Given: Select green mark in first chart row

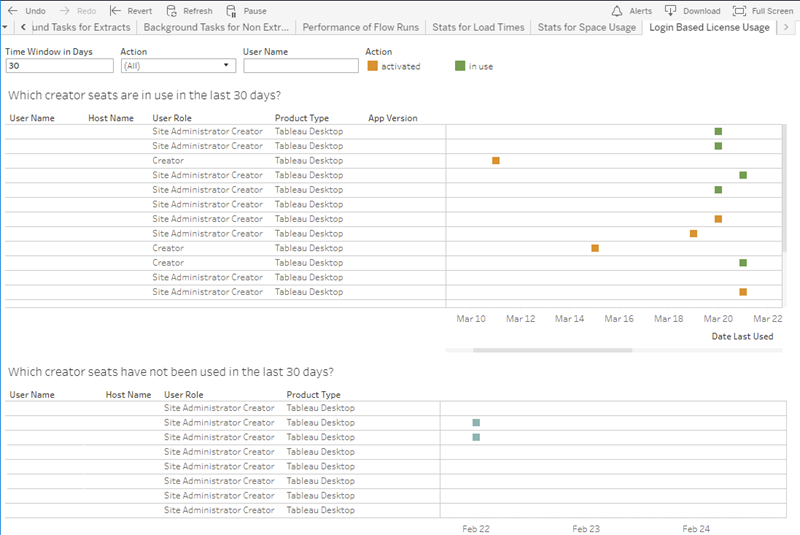Looking at the screenshot, I should pos(718,132).
